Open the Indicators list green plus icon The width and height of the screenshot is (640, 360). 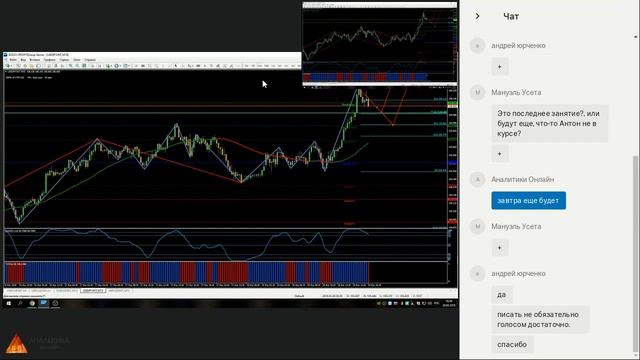[x=108, y=66]
